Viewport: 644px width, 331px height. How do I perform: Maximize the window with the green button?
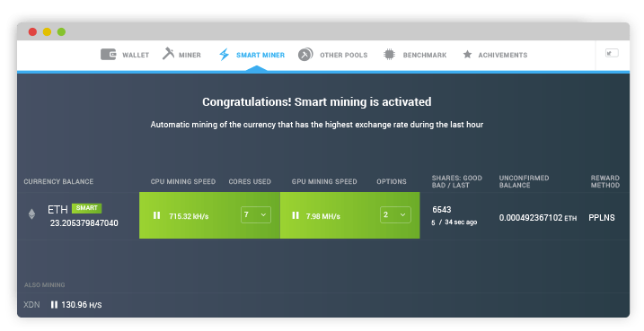61,32
